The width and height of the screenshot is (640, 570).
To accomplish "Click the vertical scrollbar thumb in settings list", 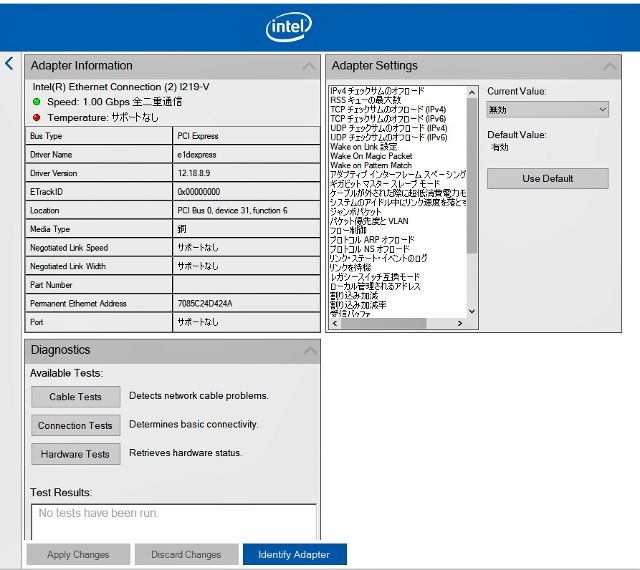I will click(x=472, y=176).
